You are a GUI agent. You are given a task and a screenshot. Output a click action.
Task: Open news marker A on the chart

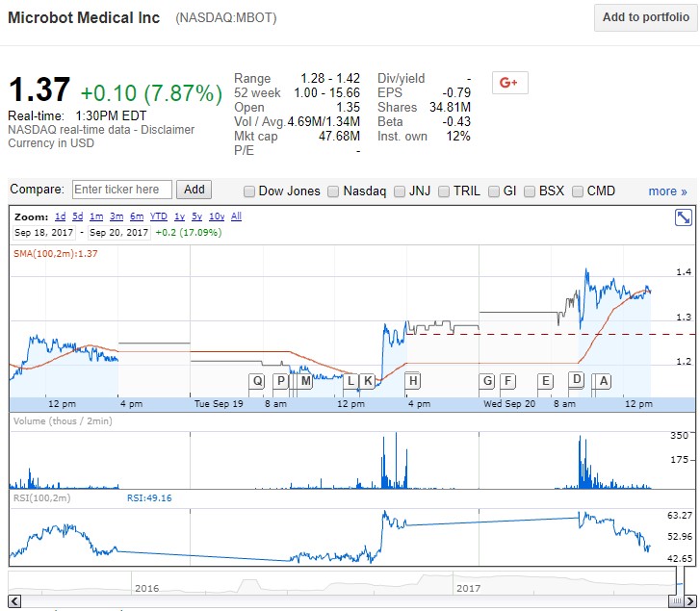(x=603, y=381)
